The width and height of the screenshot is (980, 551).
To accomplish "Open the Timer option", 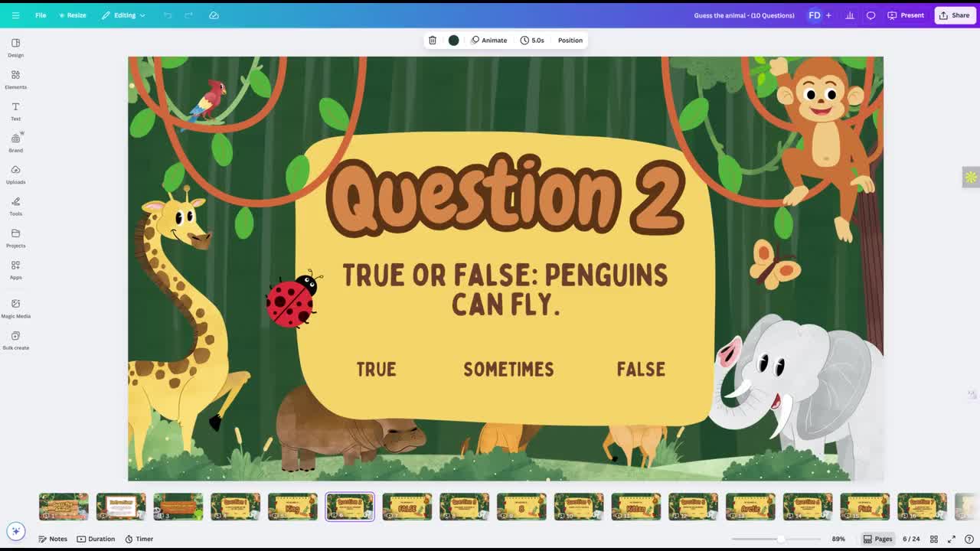I will [139, 539].
